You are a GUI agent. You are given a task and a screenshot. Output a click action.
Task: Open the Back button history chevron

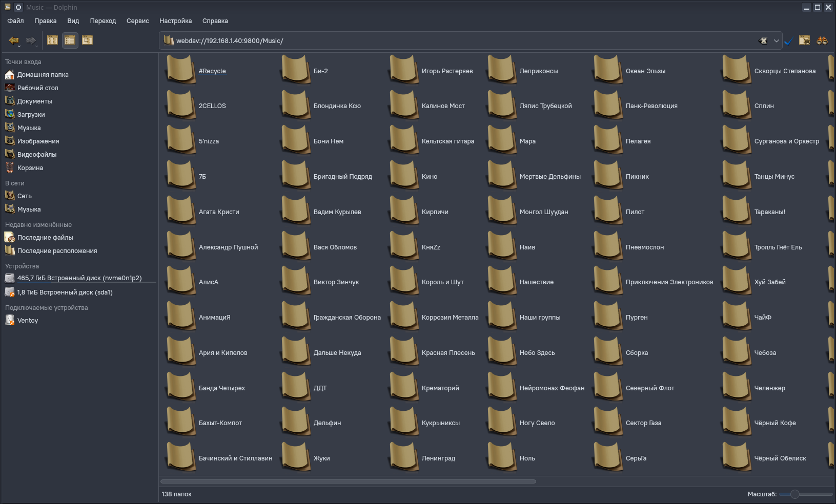pos(19,46)
